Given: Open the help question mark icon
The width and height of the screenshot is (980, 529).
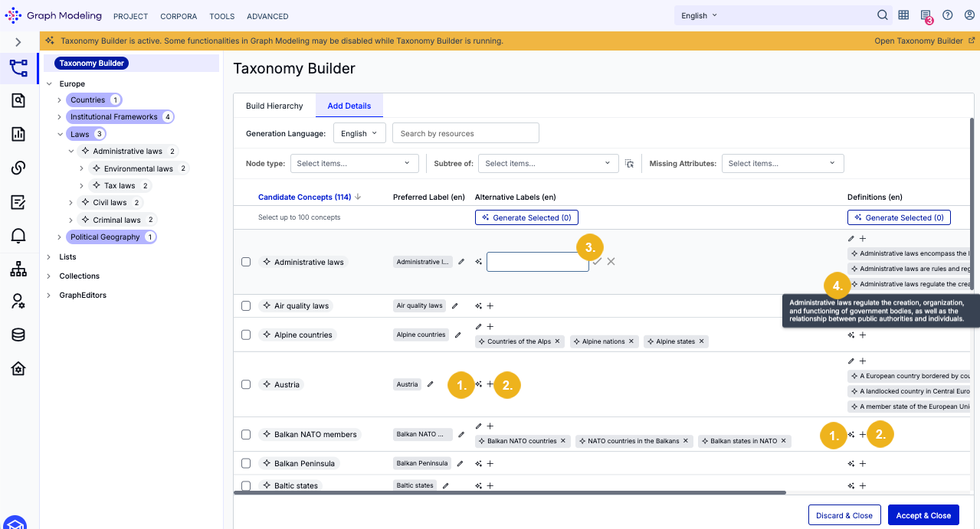Looking at the screenshot, I should pos(948,15).
